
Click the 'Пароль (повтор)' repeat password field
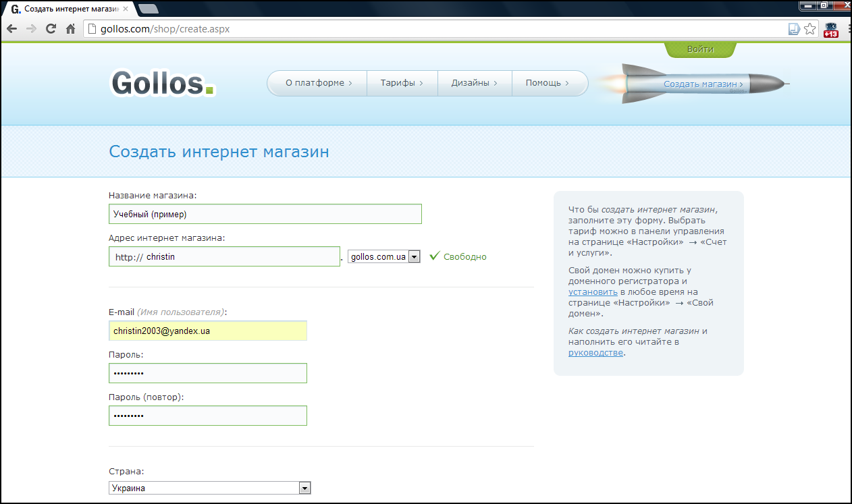pyautogui.click(x=208, y=416)
